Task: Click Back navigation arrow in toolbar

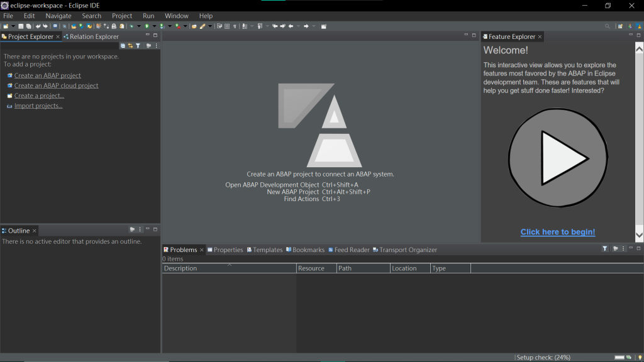Action: click(291, 26)
